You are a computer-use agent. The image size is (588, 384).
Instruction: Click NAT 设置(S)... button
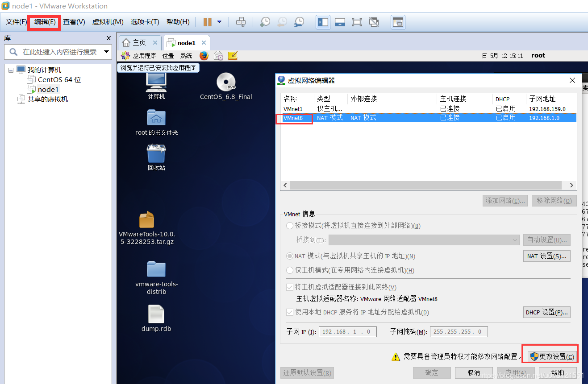tap(547, 256)
